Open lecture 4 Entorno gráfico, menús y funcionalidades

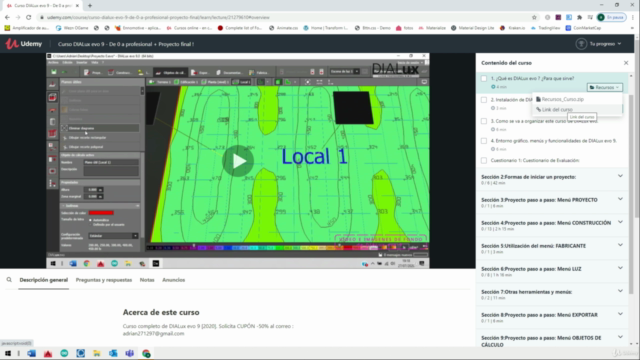point(553,141)
